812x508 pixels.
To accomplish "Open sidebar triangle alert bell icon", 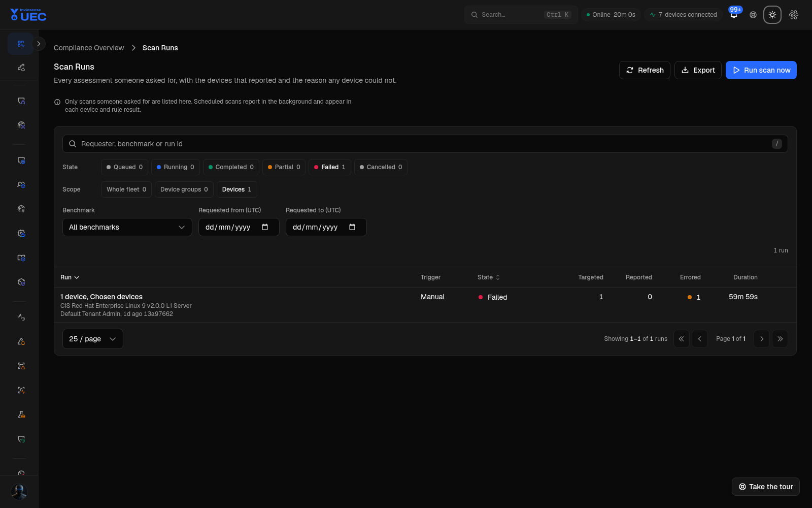I will coord(21,341).
